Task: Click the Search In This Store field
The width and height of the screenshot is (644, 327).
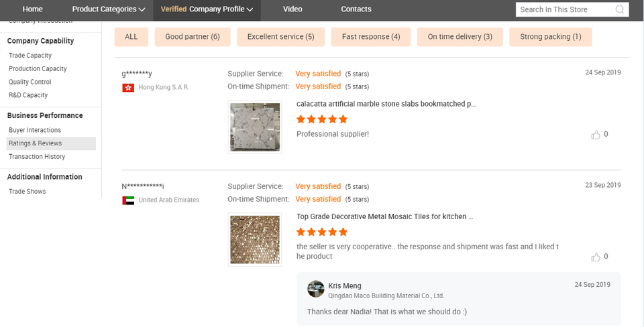Action: (563, 9)
